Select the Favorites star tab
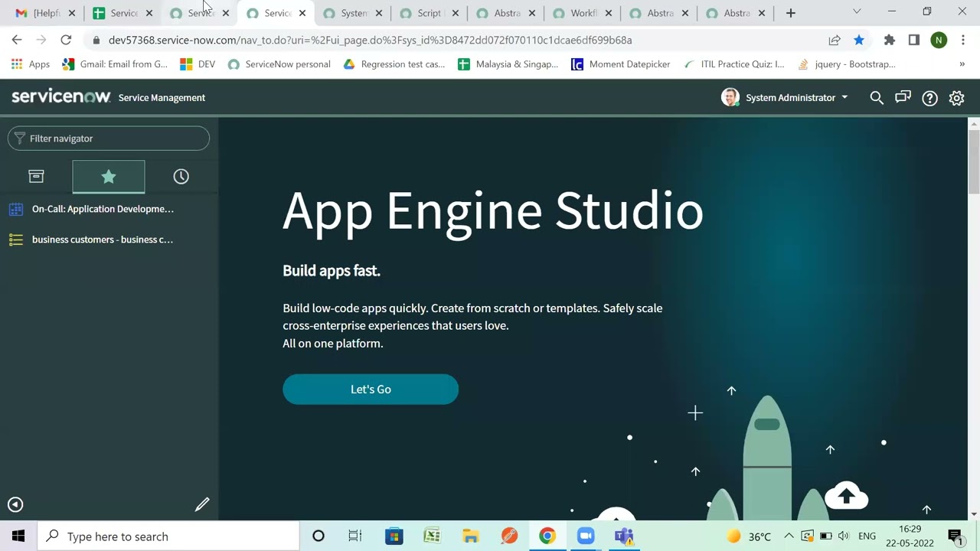The width and height of the screenshot is (980, 551). point(109,177)
